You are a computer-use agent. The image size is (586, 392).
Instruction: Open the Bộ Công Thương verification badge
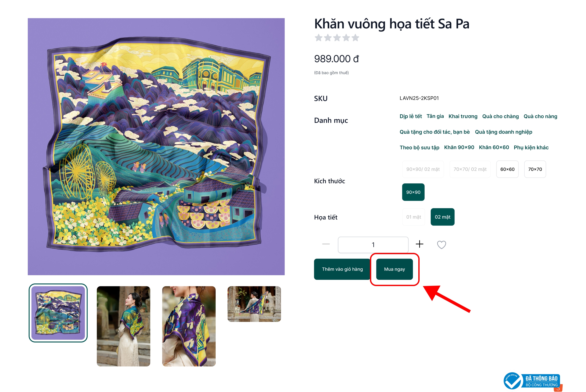532,381
